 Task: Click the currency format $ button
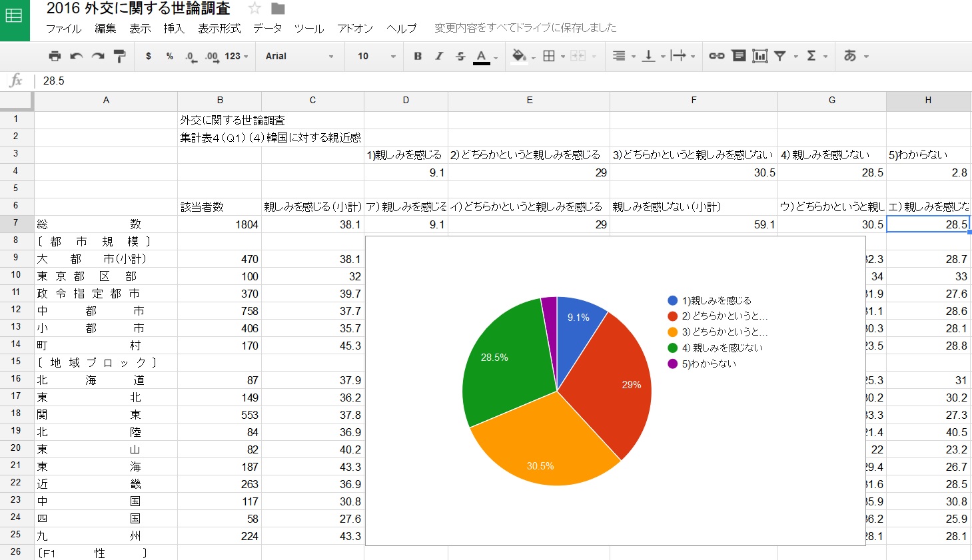148,56
